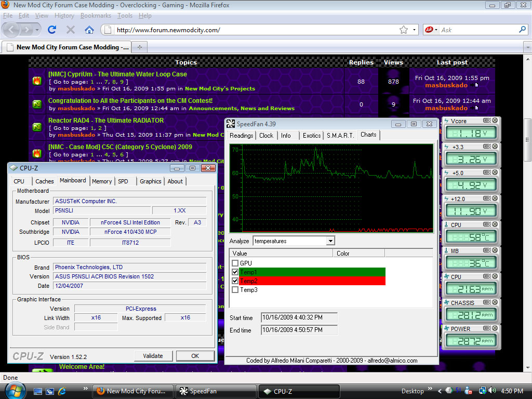Switch to the SpeedFan taskbar button

216,391
